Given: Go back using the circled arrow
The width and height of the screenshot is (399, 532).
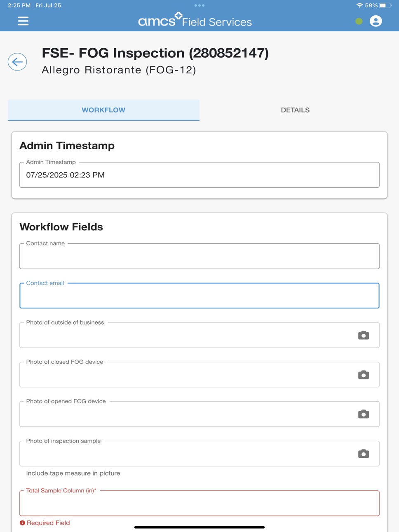Looking at the screenshot, I should [x=17, y=62].
